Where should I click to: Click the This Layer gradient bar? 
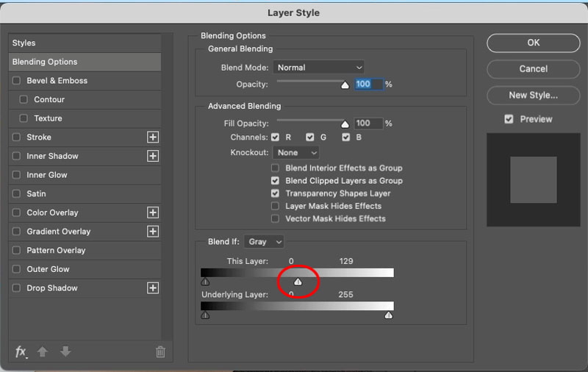pyautogui.click(x=297, y=273)
